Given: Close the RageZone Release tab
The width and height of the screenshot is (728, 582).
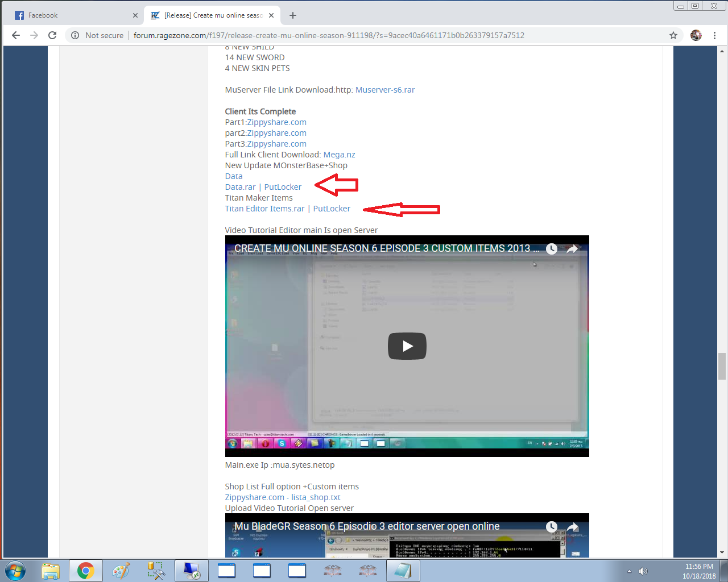Looking at the screenshot, I should (271, 15).
